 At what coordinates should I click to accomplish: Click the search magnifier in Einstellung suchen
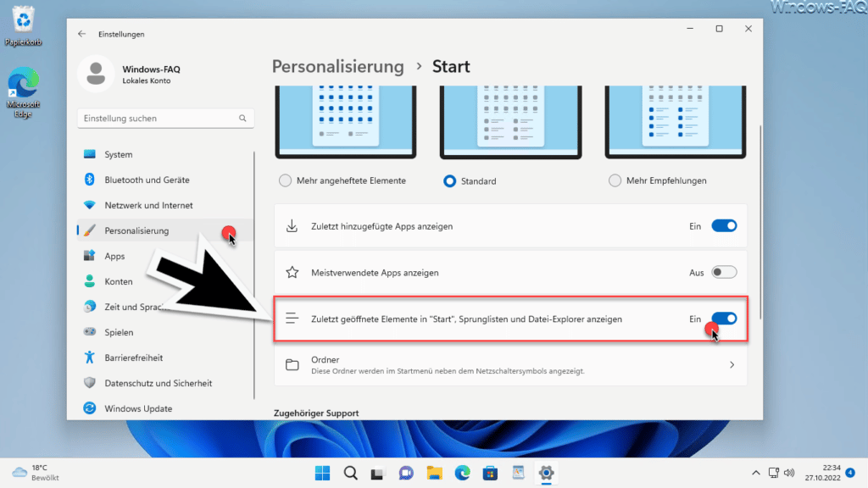click(242, 119)
